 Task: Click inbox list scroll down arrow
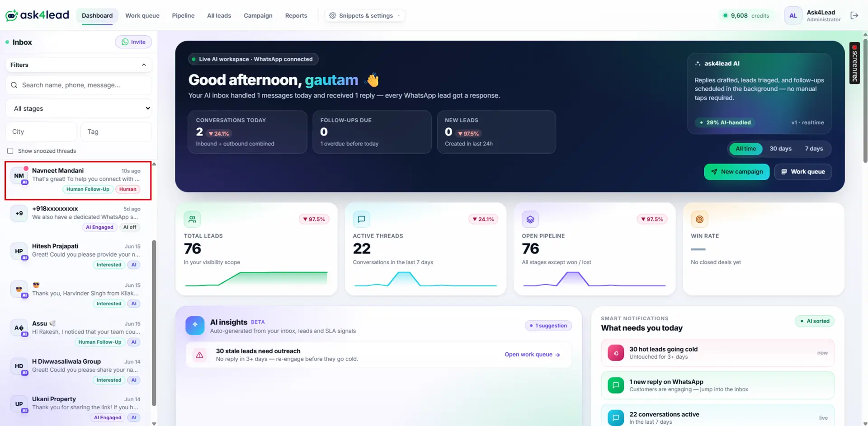click(154, 424)
